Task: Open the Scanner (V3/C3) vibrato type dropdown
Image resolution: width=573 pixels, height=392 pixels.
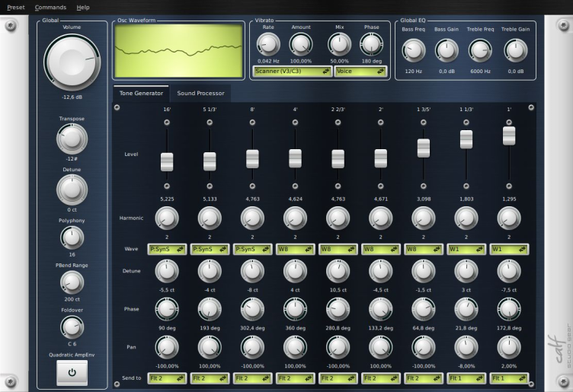Action: [293, 71]
